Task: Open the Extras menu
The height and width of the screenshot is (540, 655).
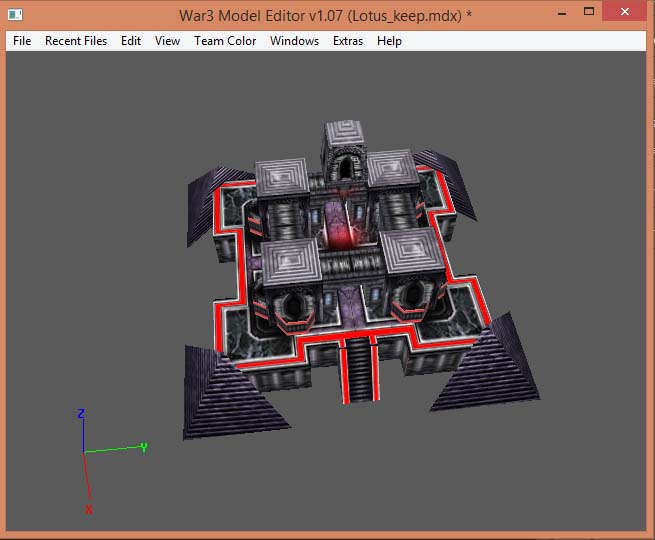Action: (x=348, y=41)
